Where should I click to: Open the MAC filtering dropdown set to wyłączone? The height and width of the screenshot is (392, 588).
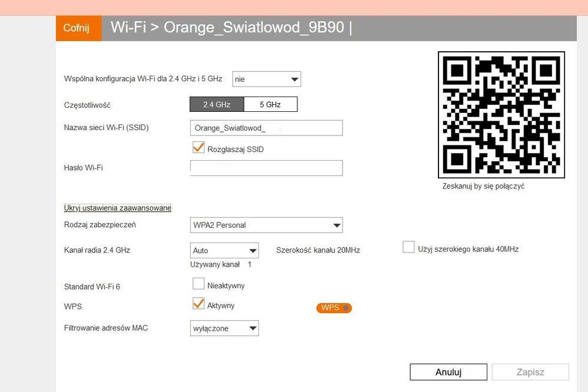(x=224, y=328)
